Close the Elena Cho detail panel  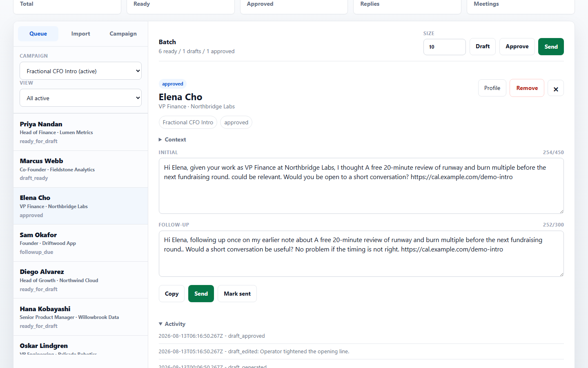click(555, 88)
